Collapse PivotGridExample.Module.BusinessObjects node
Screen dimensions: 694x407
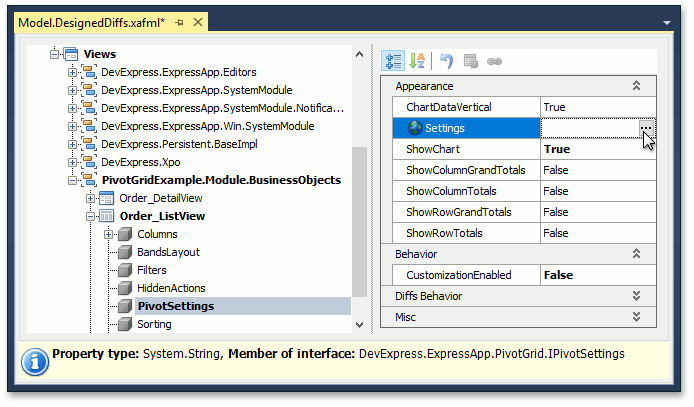(x=72, y=180)
